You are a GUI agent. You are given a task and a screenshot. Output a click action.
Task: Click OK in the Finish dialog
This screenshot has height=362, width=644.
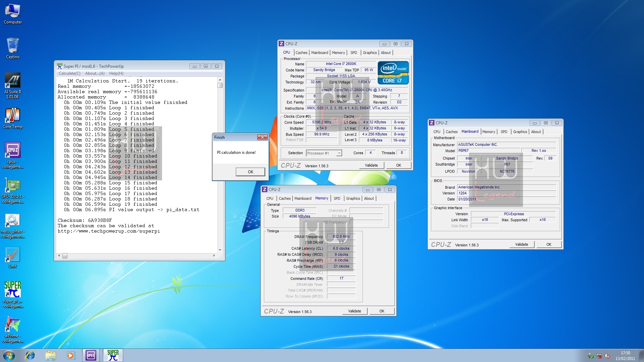[x=250, y=172]
